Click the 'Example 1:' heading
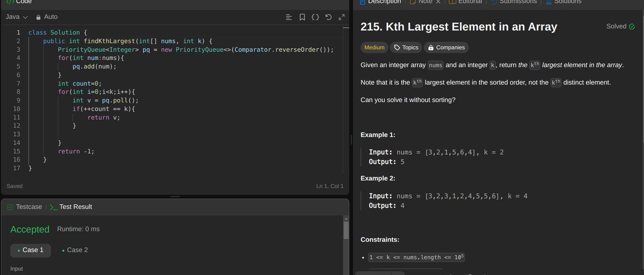The image size is (644, 275). tap(378, 135)
